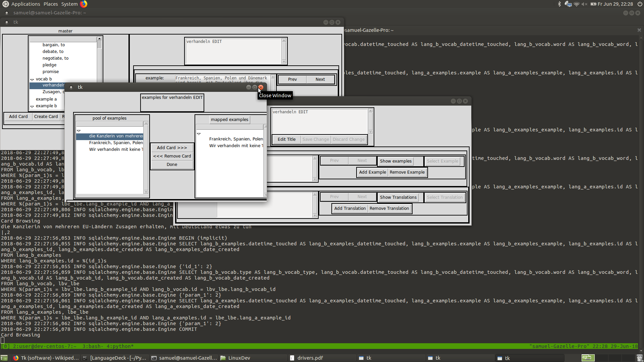
Task: Click the up arrow of the master list scrollbar
Action: pyautogui.click(x=99, y=39)
